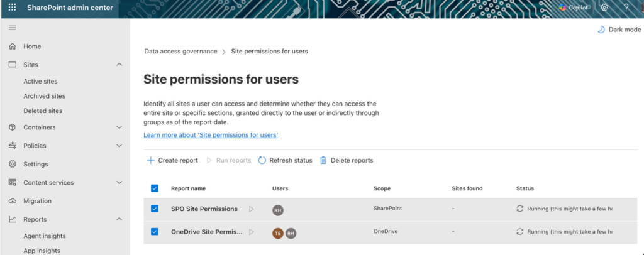Click the TE user avatar in OneDrive row
Image resolution: width=644 pixels, height=255 pixels.
(278, 233)
